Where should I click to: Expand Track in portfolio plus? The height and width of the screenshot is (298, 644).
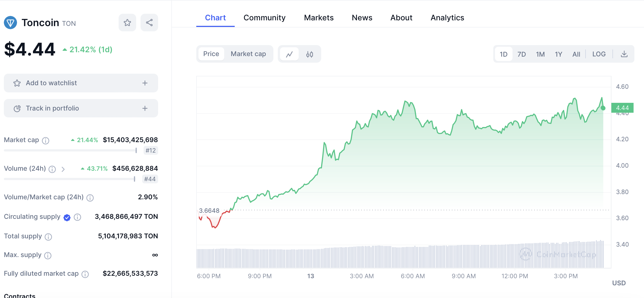pos(145,108)
